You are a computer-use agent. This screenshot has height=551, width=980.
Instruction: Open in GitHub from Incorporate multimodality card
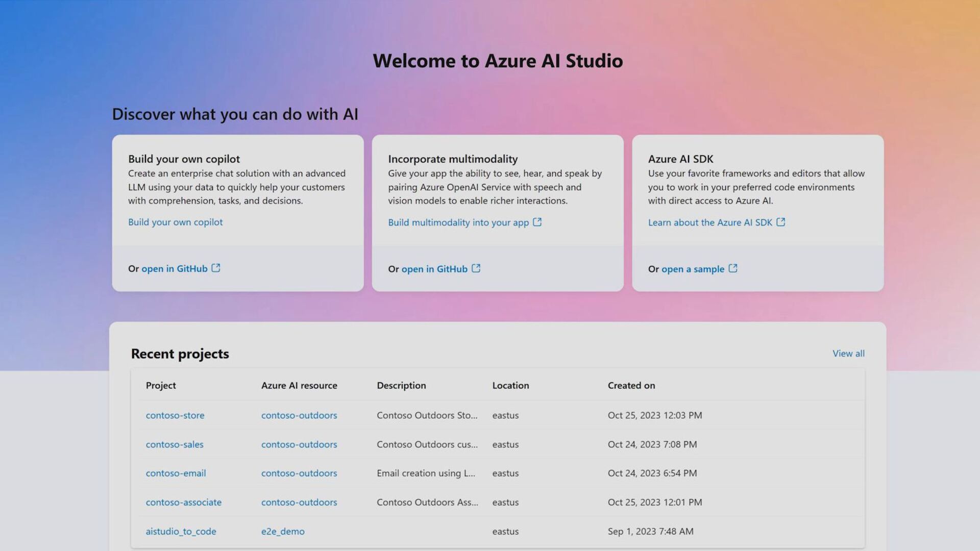434,269
